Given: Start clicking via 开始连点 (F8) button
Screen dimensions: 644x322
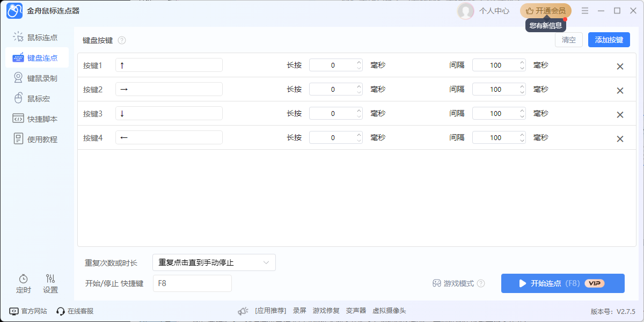Looking at the screenshot, I should 562,283.
